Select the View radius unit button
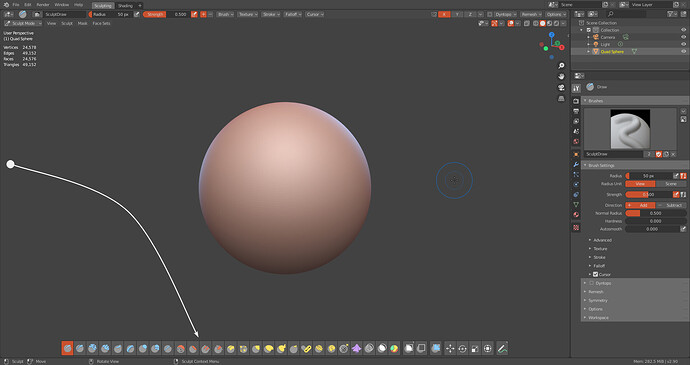 pos(640,184)
